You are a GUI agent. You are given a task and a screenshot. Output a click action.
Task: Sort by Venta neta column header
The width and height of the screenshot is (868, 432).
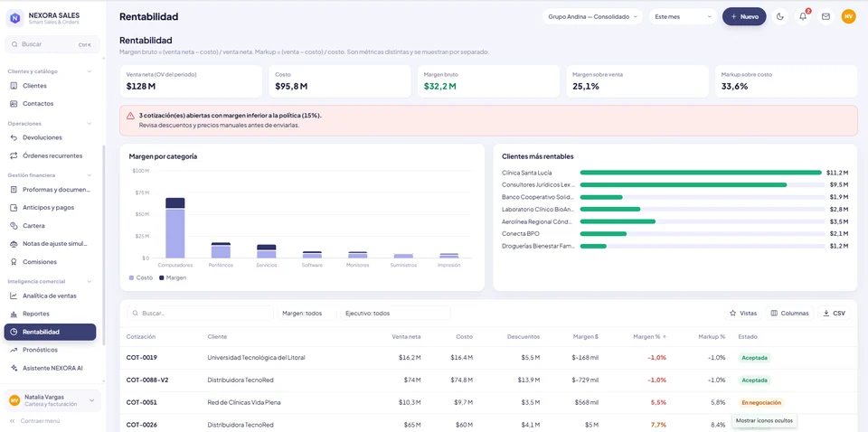click(x=406, y=336)
